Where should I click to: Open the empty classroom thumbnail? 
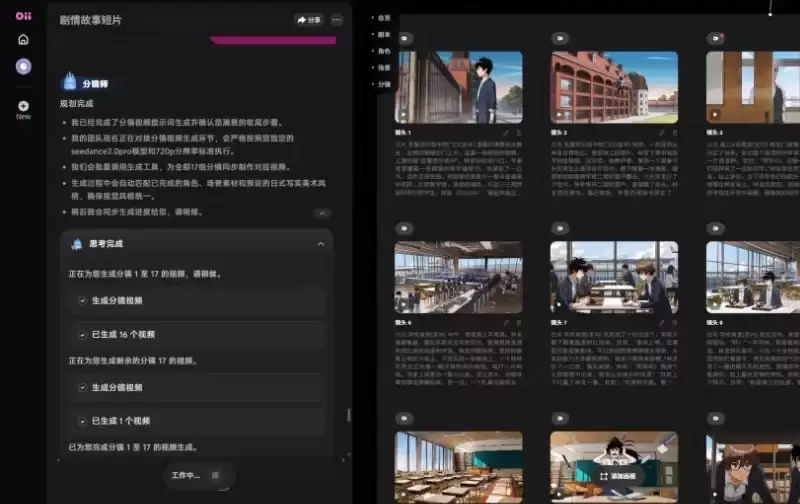(x=458, y=467)
